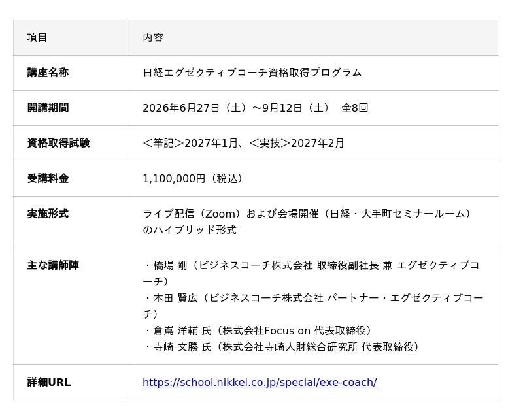Click the date range 2026年6月27日 cell
523x420 pixels.
(x=256, y=108)
